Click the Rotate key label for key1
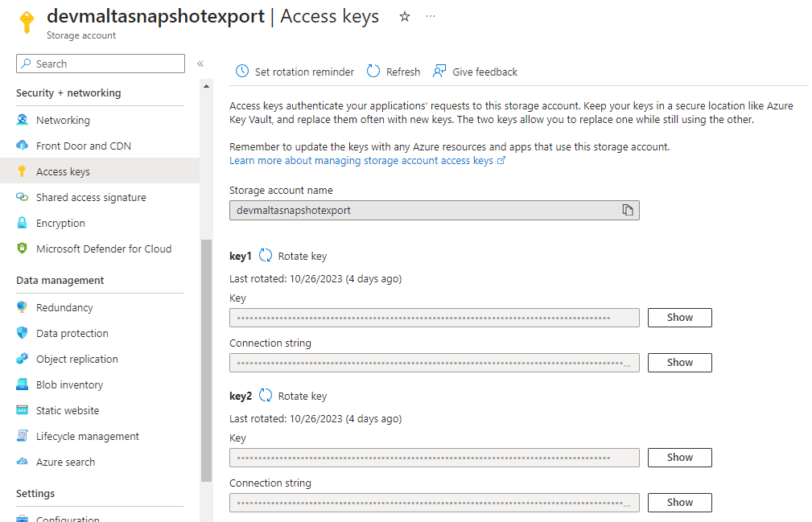This screenshot has width=812, height=522. pos(303,256)
